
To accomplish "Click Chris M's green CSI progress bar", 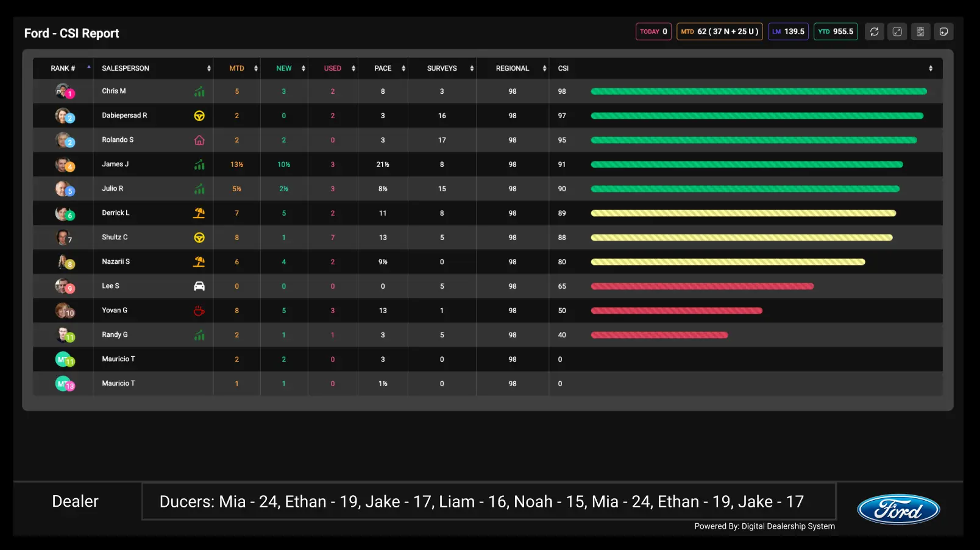I will pos(759,91).
